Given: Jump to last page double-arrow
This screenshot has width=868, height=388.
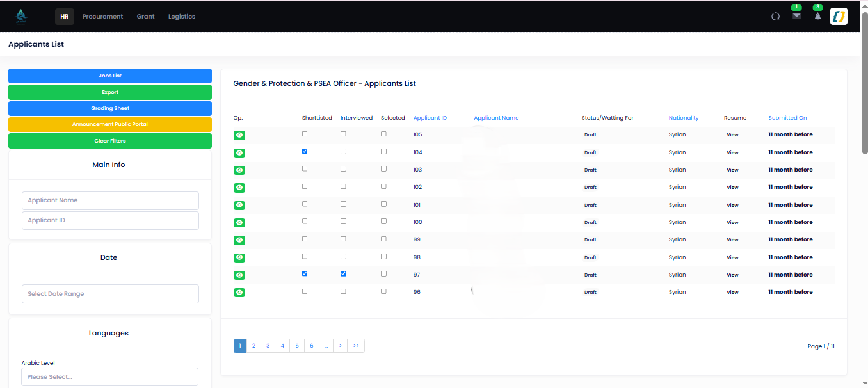Looking at the screenshot, I should 356,346.
